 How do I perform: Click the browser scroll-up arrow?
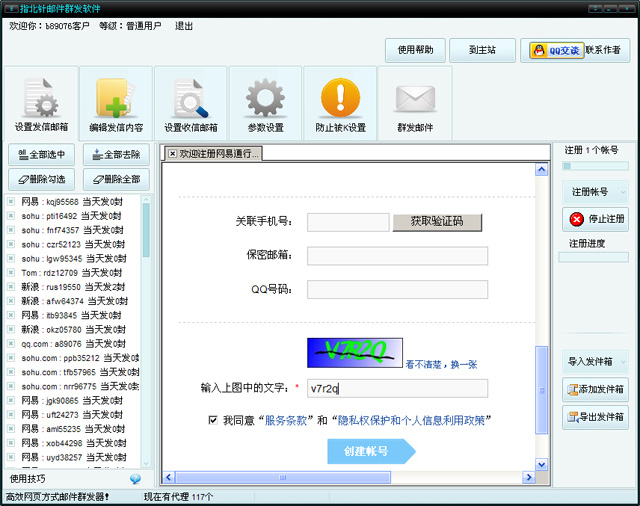tap(541, 169)
